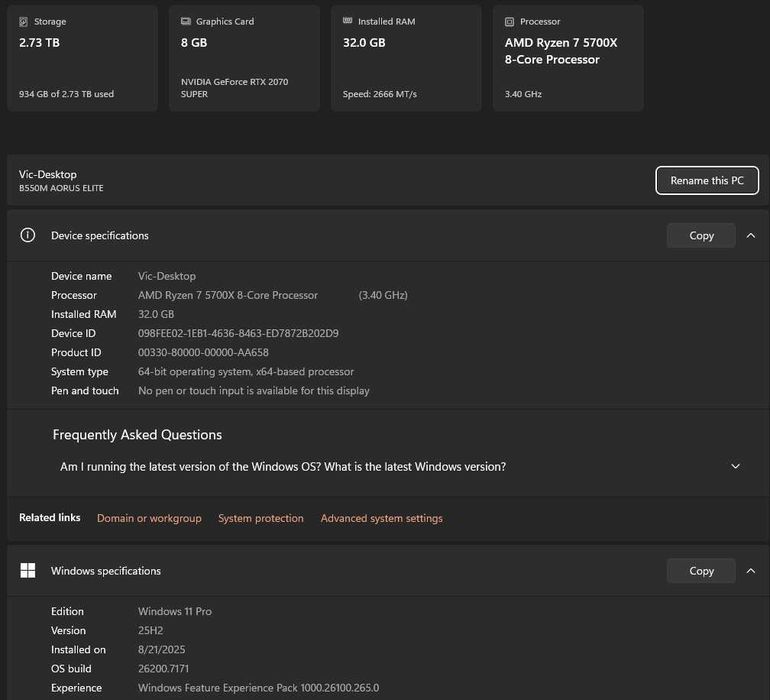Click the Vic-Desktop PC name heading

(48, 174)
